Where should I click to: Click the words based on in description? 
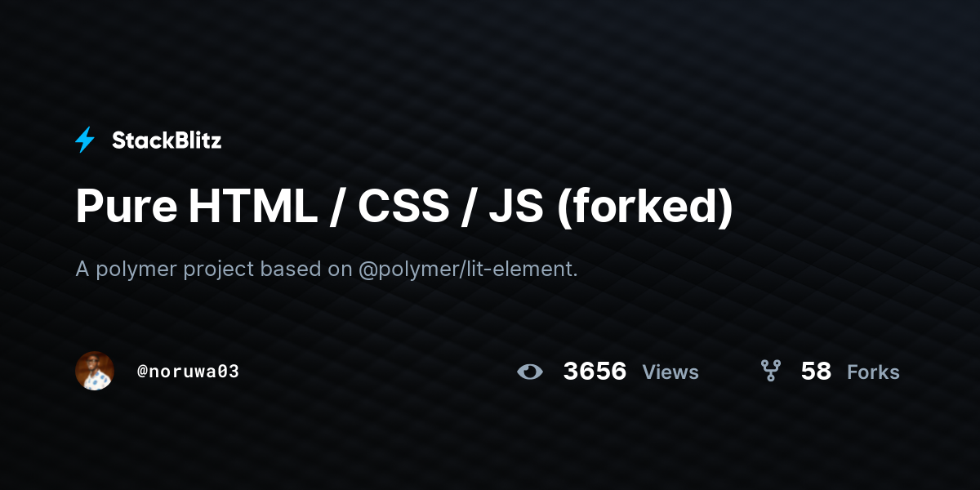tap(306, 269)
